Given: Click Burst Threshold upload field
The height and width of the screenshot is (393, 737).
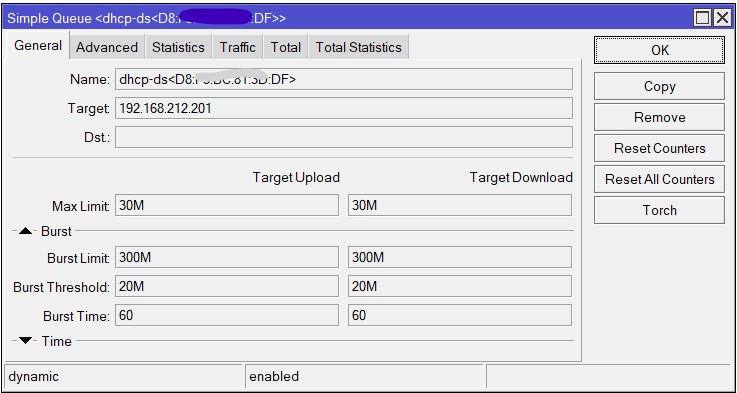Looking at the screenshot, I should pyautogui.click(x=227, y=286).
